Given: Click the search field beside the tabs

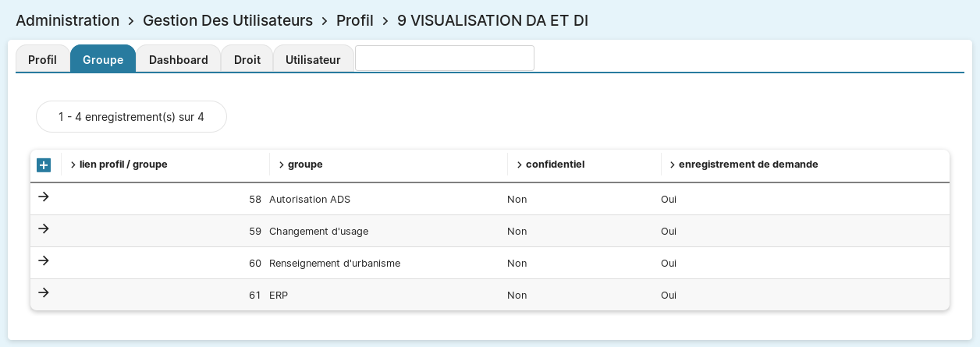Looking at the screenshot, I should point(445,58).
